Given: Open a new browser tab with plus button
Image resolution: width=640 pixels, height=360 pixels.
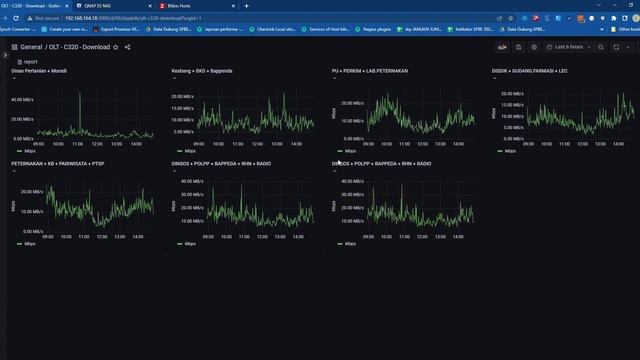Looking at the screenshot, I should (247, 6).
